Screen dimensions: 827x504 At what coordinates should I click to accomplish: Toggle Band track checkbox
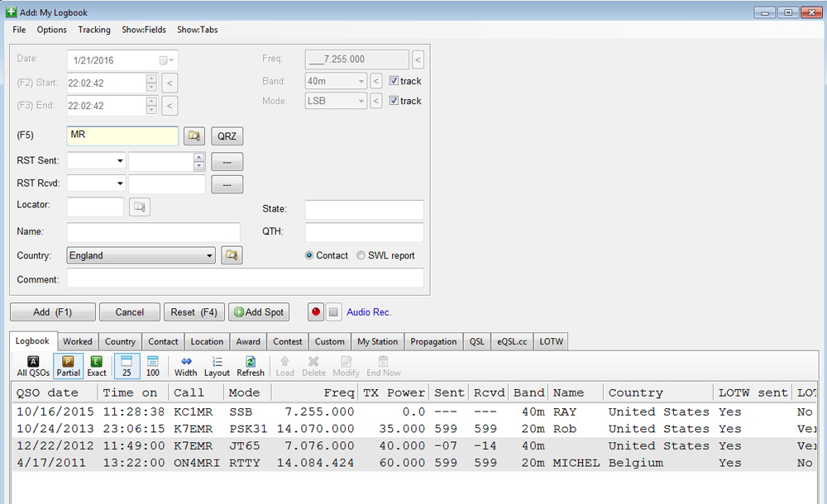coord(394,81)
